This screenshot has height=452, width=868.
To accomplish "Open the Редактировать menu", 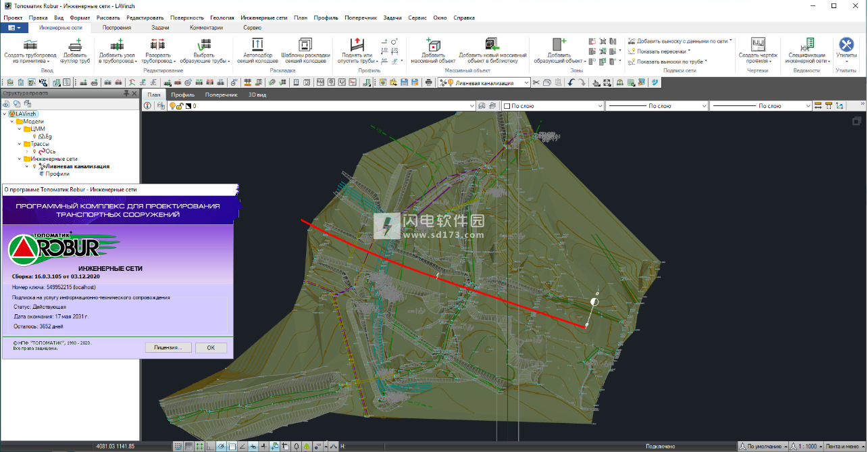I will click(x=144, y=17).
